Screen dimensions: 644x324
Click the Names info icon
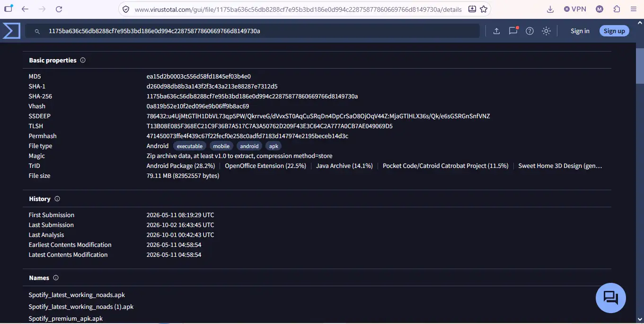(56, 278)
